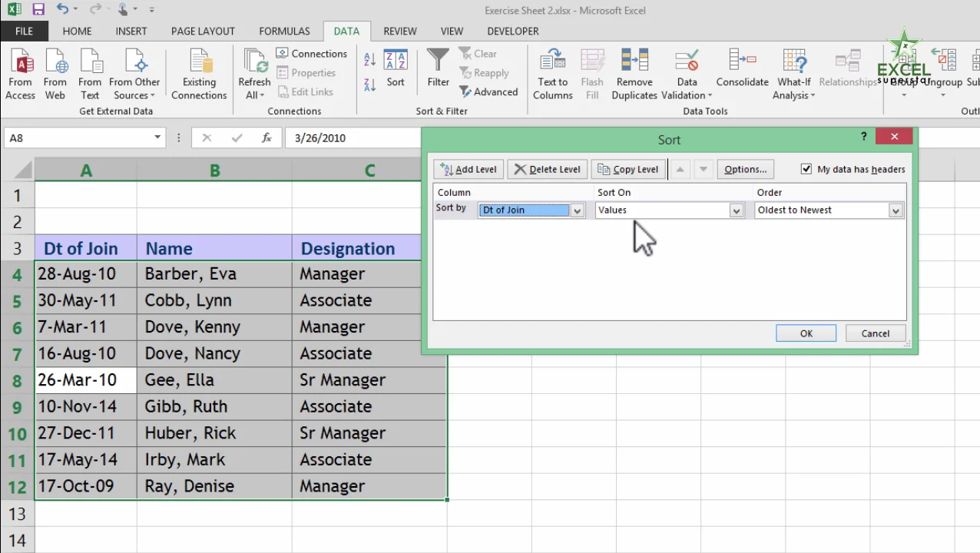Switch to the INSERT tab
The image size is (980, 553).
pyautogui.click(x=131, y=31)
